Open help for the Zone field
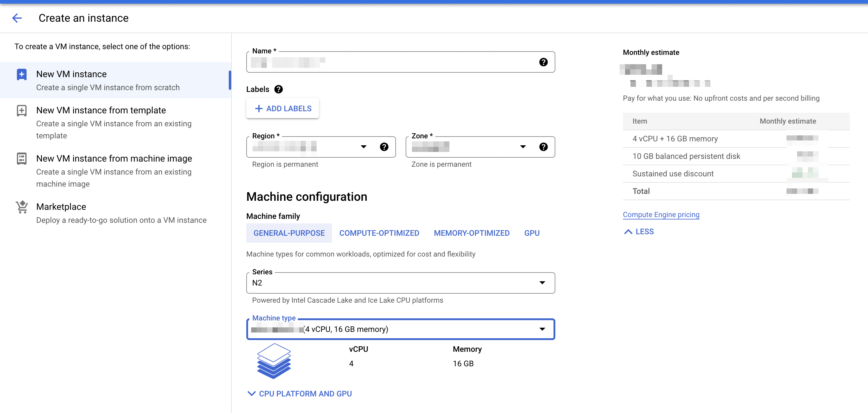The width and height of the screenshot is (868, 413). (x=543, y=147)
